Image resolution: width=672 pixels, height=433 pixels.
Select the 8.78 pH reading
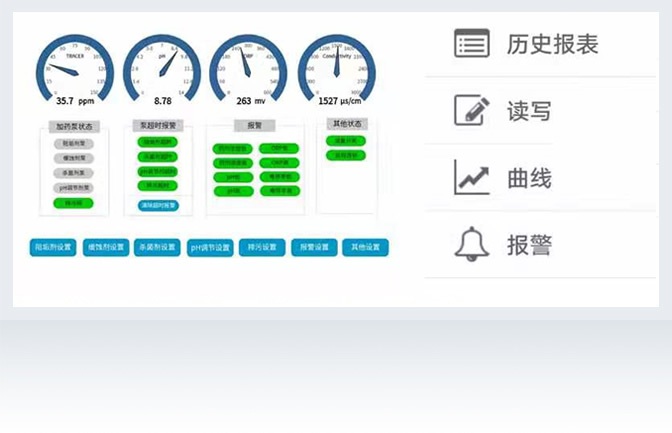pos(163,101)
